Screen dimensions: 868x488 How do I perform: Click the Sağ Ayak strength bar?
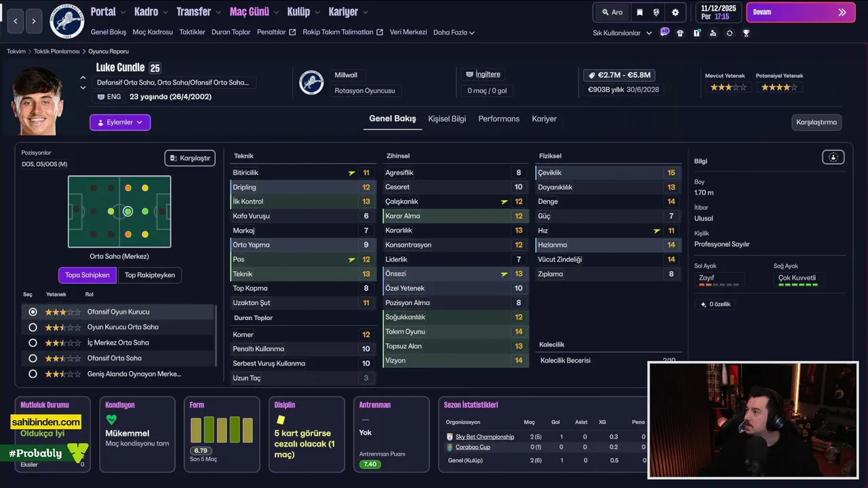(797, 285)
